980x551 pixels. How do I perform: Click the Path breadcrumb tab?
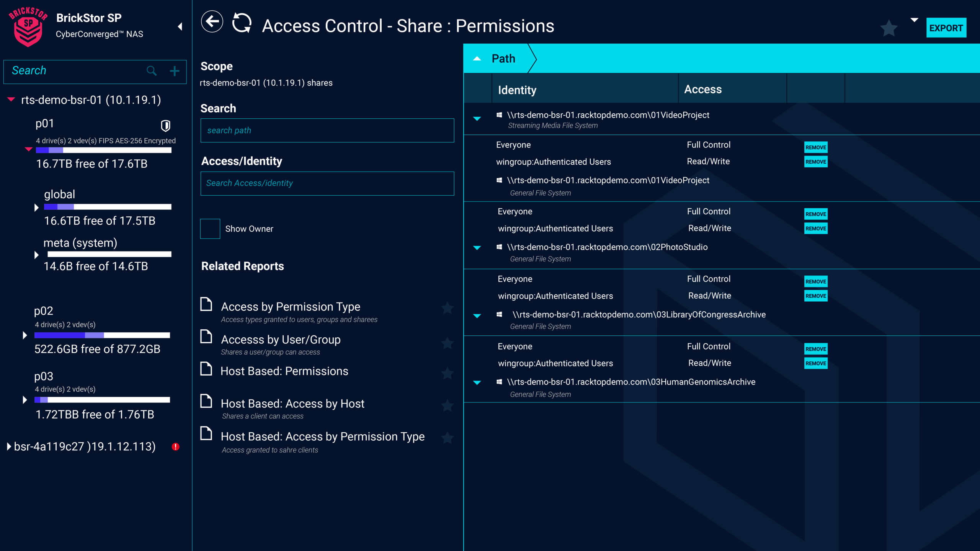click(x=503, y=59)
